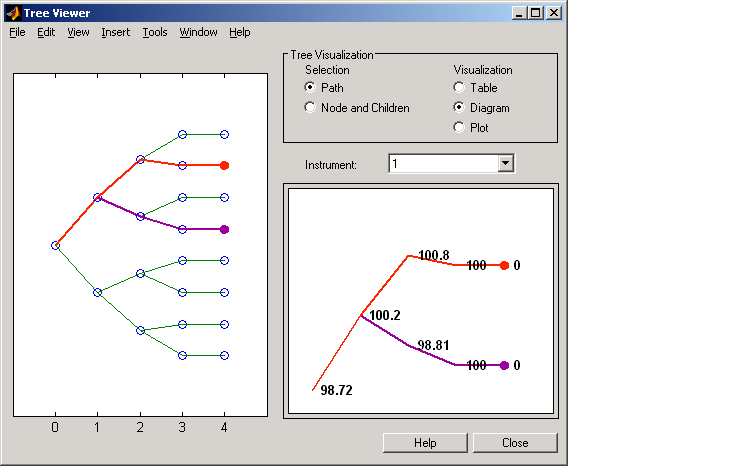Viewport: 740px width, 467px height.
Task: Click the Help button
Action: (425, 443)
